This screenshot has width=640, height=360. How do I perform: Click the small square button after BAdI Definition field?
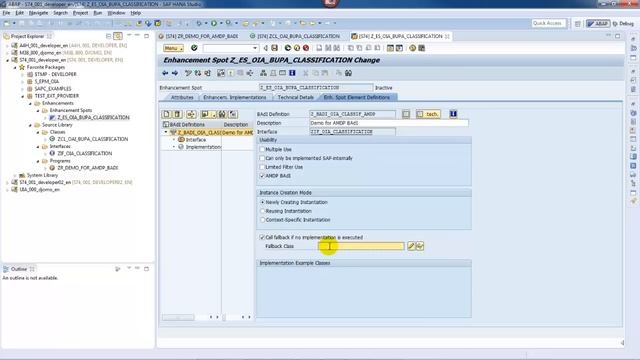point(406,114)
